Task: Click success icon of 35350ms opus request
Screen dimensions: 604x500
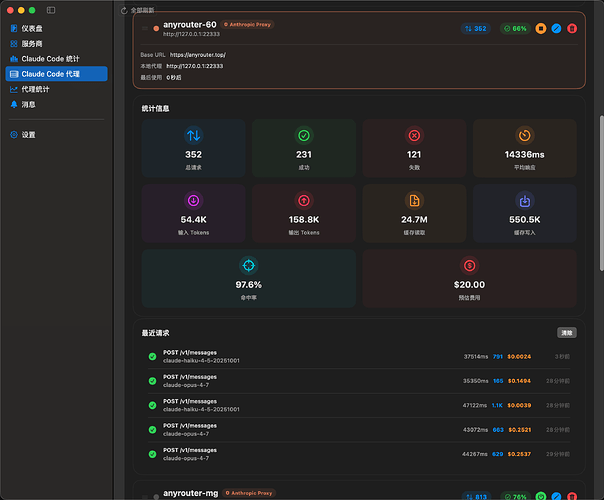Action: pos(153,381)
